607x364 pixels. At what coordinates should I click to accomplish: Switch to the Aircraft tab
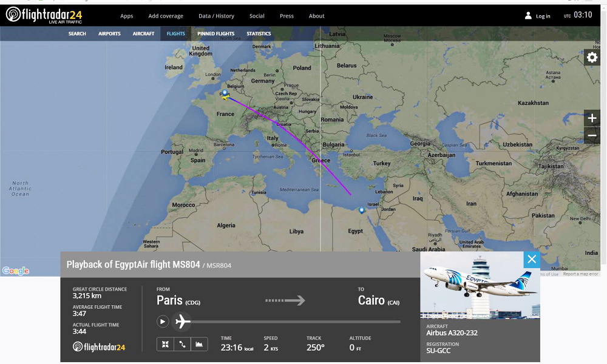click(143, 33)
